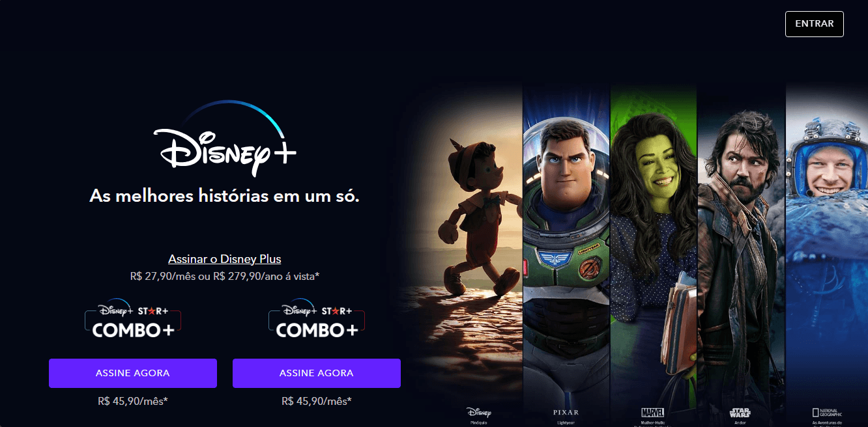Select the Pixar logo at bottom

[x=566, y=412]
